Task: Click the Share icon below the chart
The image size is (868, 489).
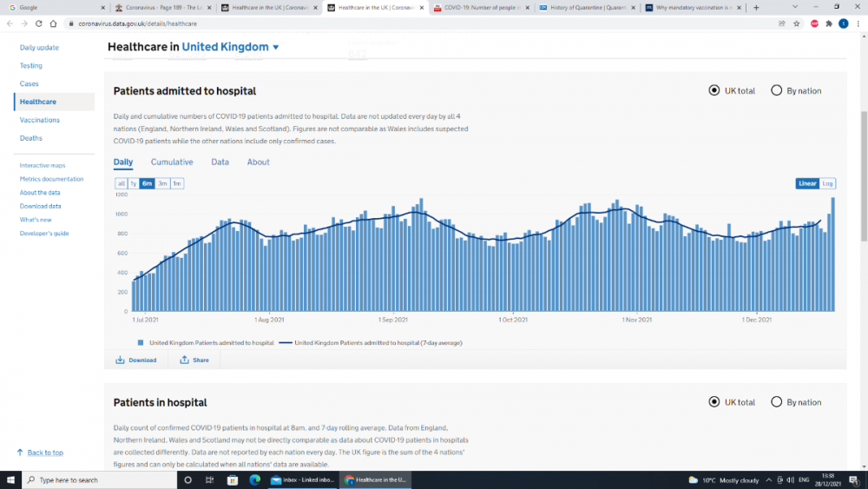Action: click(x=184, y=360)
